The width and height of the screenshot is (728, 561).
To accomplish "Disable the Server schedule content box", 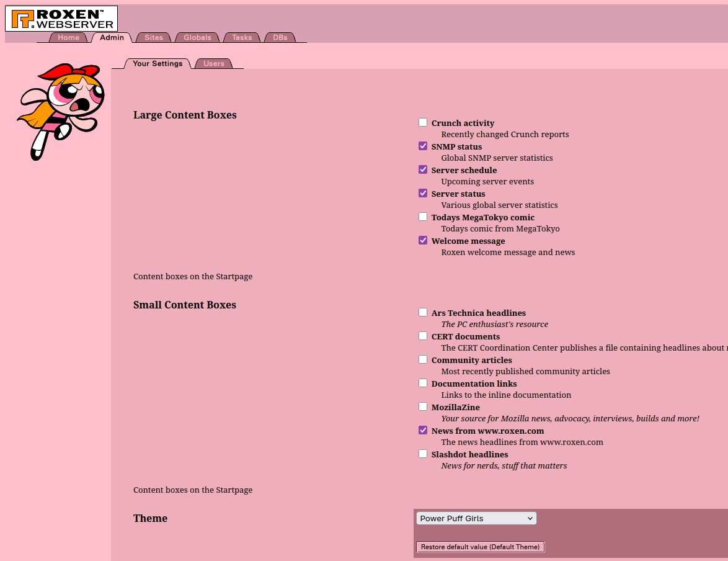I will click(423, 169).
